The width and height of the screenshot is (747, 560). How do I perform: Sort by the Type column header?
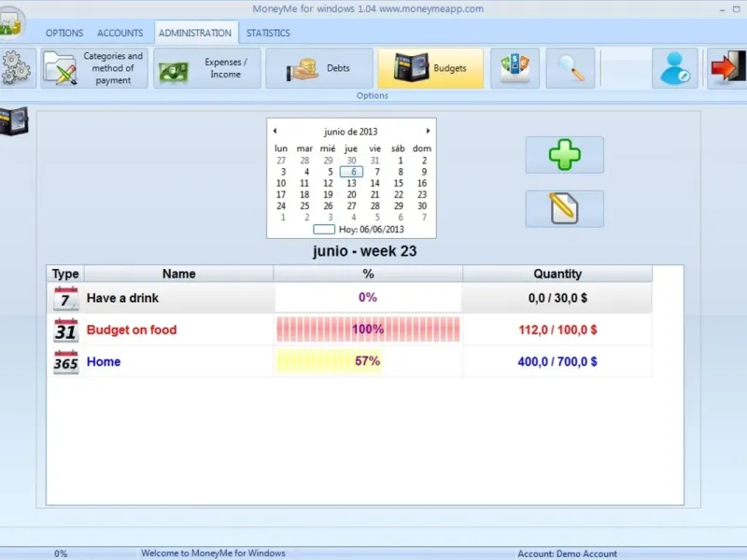coord(65,273)
